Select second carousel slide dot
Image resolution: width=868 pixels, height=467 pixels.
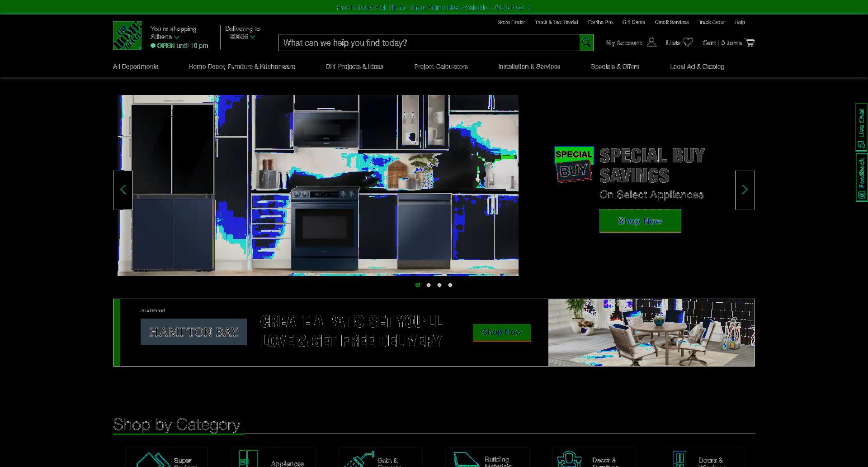click(429, 285)
